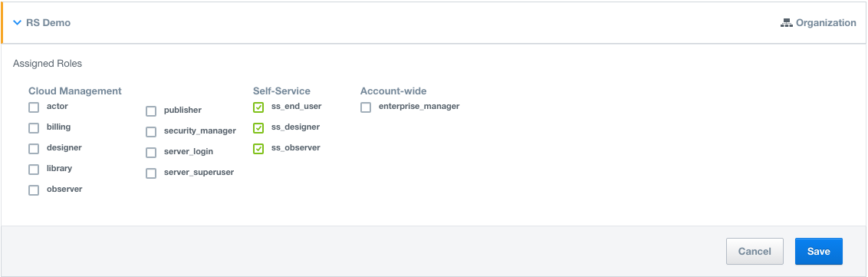868x277 pixels.
Task: Click the security_manager label text
Action: [200, 131]
